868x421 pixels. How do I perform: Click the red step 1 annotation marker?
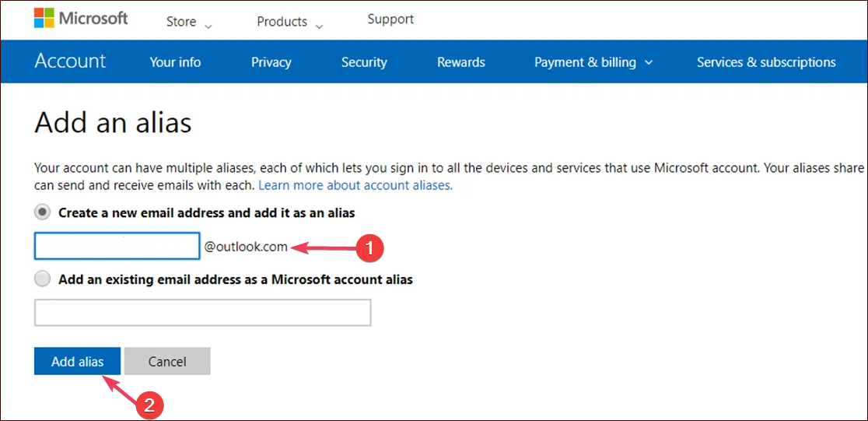(369, 248)
